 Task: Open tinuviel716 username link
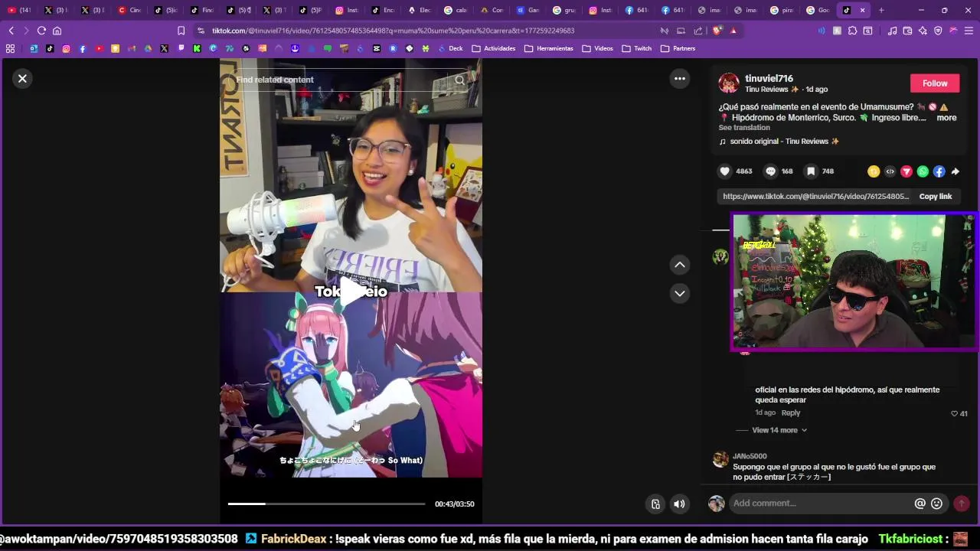point(769,78)
